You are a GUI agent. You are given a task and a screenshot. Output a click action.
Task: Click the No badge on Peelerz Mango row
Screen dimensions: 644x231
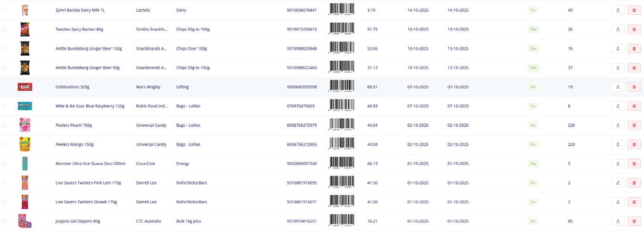[533, 144]
